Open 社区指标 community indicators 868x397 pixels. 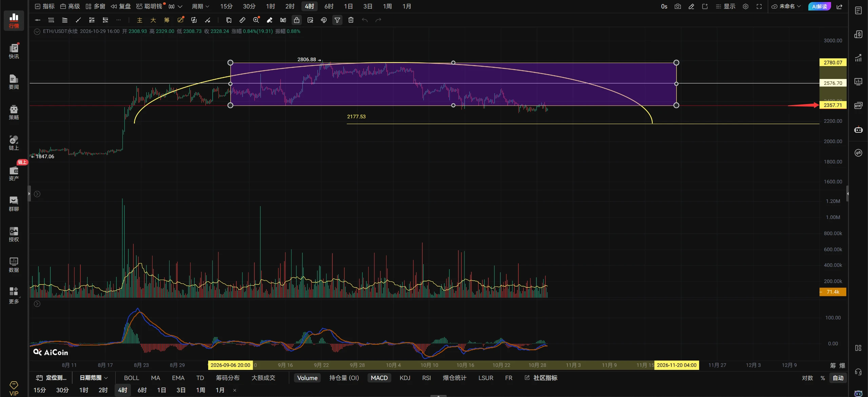541,378
